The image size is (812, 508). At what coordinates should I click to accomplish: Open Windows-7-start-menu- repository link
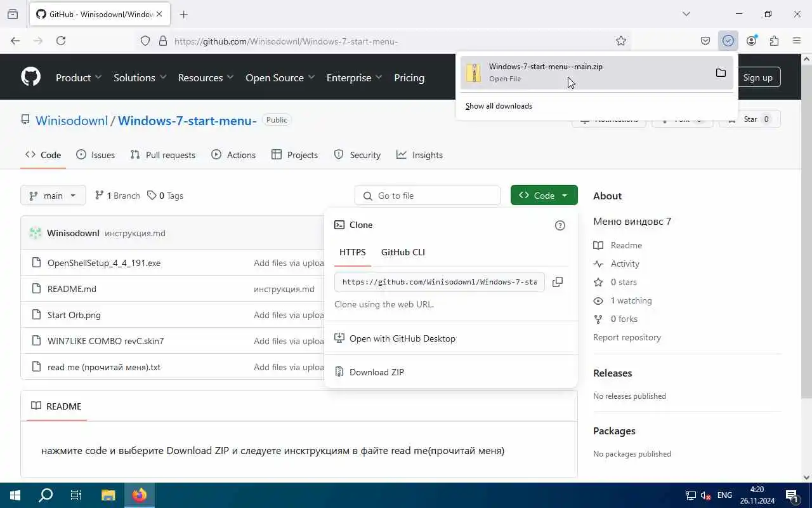click(x=187, y=121)
